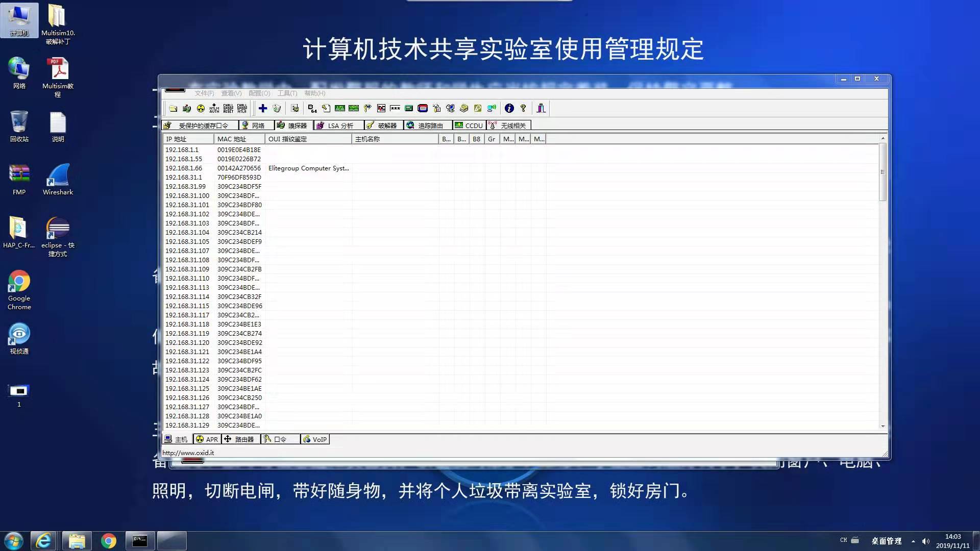Select the APR bottom tab
Viewport: 980px width, 551px height.
(207, 439)
